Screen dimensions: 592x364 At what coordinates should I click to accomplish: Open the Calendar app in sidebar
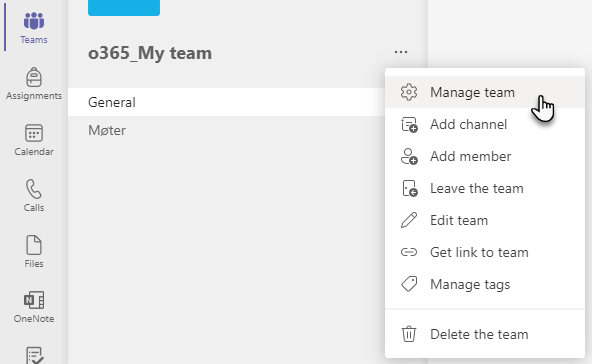pyautogui.click(x=34, y=140)
